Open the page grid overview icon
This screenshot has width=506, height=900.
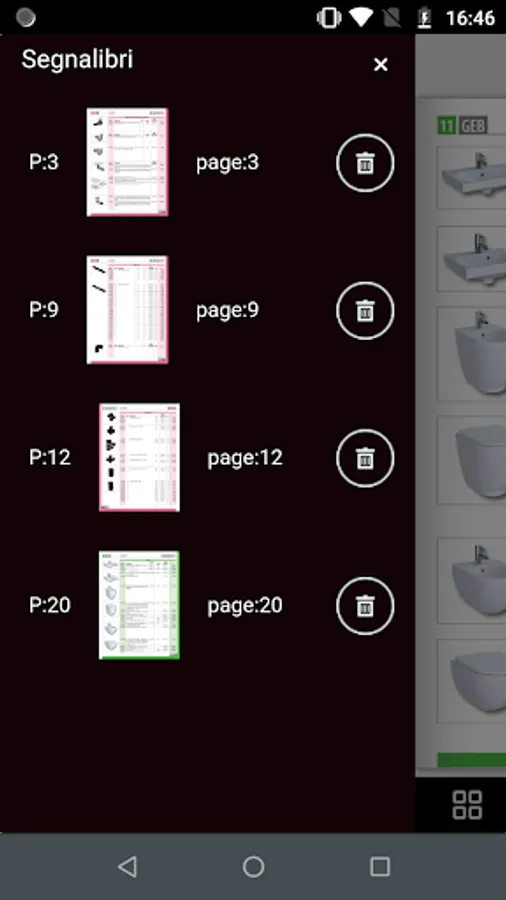pyautogui.click(x=467, y=804)
